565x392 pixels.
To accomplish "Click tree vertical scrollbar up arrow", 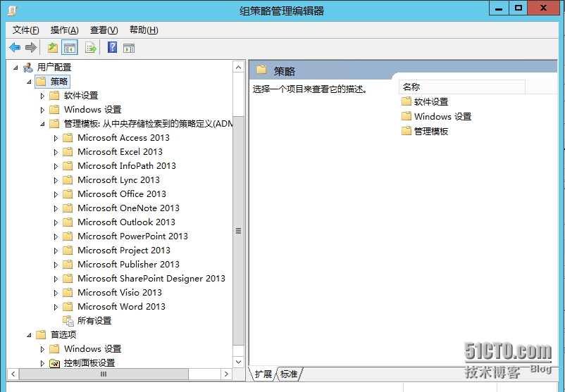I will pos(239,68).
